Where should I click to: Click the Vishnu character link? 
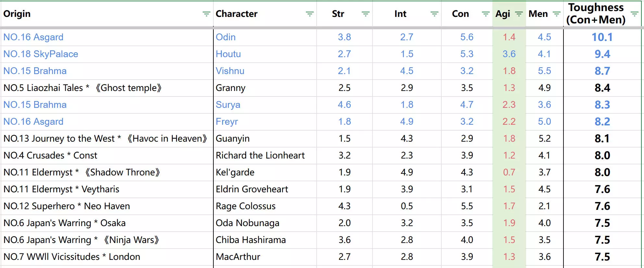(x=230, y=71)
